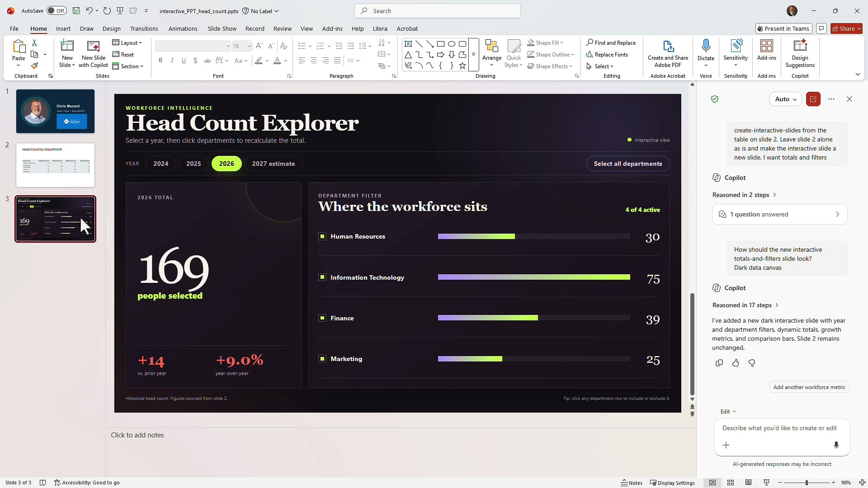Toggle Marketing department checkbox
The width and height of the screenshot is (868, 488).
[322, 359]
